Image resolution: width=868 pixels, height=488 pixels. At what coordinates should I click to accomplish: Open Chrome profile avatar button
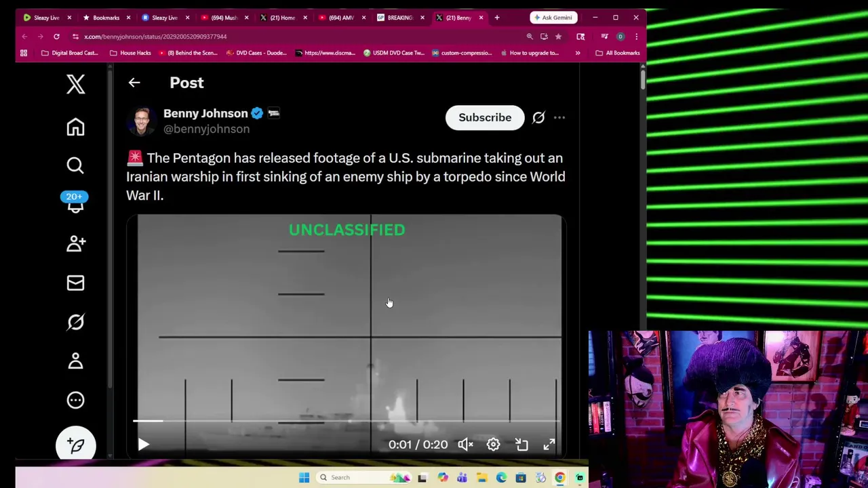pos(620,37)
